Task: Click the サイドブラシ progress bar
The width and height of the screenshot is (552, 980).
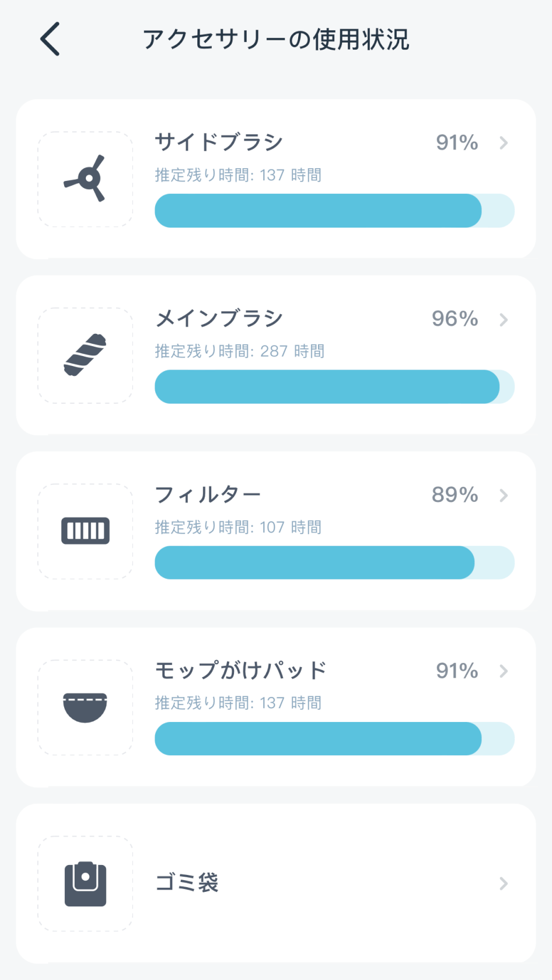Action: pyautogui.click(x=334, y=211)
